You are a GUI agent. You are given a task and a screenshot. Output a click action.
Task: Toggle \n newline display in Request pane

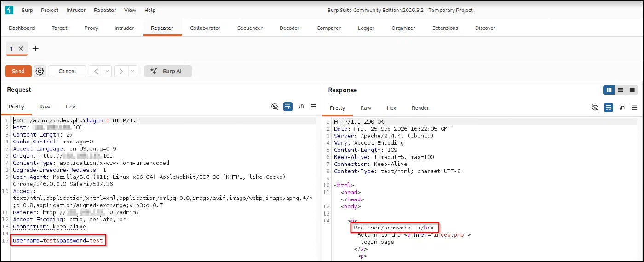pos(301,107)
